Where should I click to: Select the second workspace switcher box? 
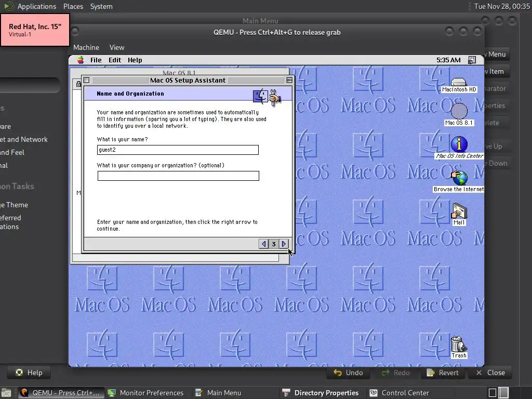click(503, 393)
